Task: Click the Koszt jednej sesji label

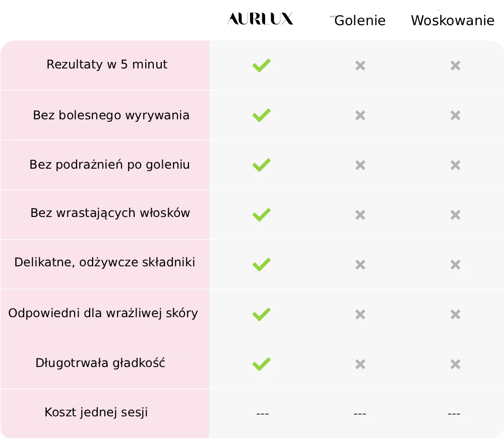Action: pyautogui.click(x=96, y=413)
